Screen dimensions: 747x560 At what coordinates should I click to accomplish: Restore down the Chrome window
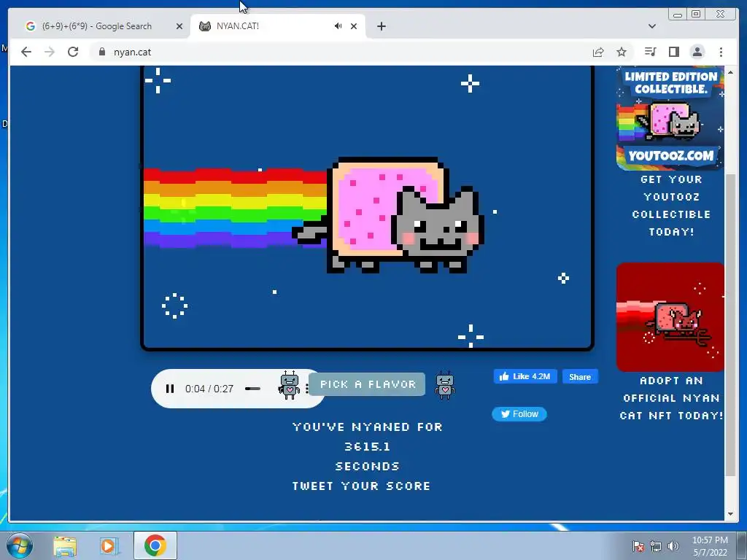point(695,15)
